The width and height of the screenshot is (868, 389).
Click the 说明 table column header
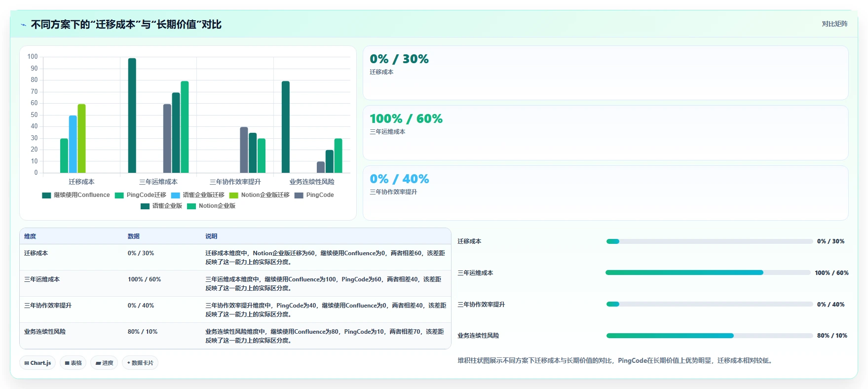[211, 236]
